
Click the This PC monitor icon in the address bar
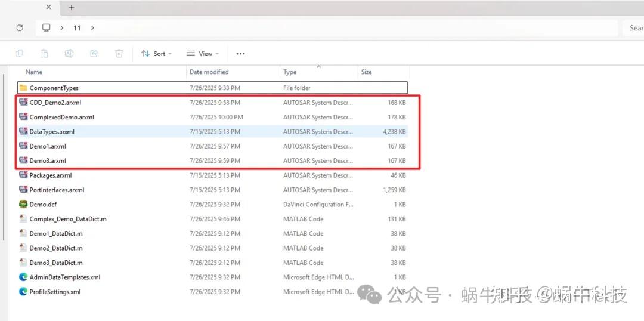(x=46, y=28)
